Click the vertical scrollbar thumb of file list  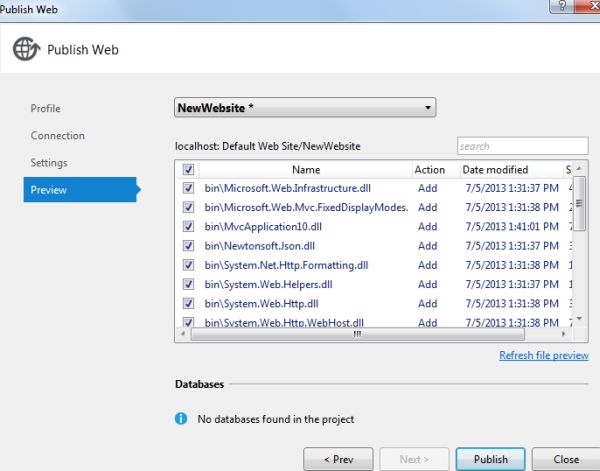[579, 204]
